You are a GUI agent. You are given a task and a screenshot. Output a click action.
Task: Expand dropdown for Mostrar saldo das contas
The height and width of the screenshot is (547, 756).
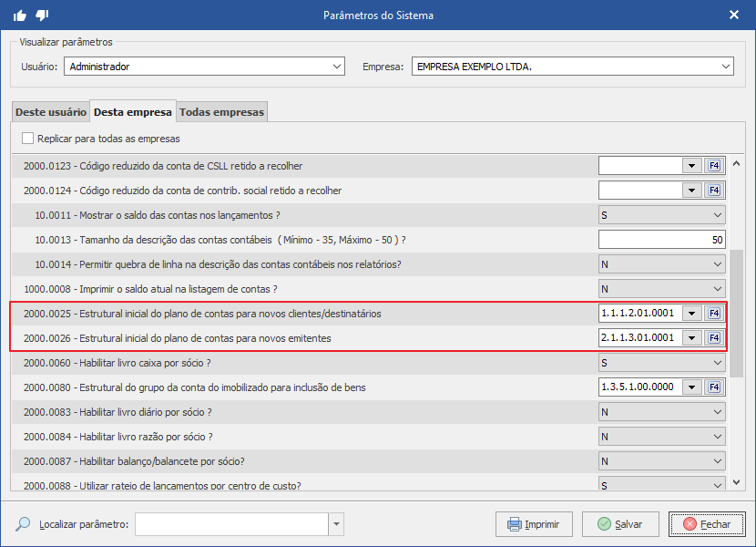coord(717,215)
